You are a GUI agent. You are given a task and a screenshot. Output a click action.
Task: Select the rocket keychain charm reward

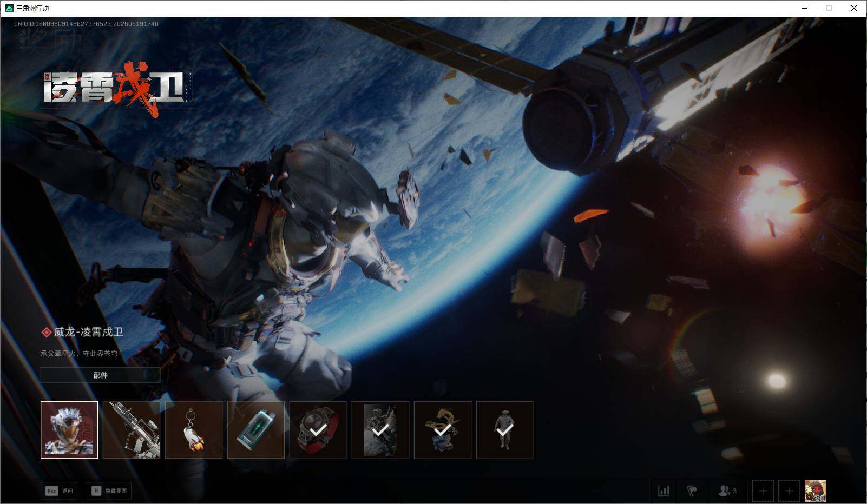tap(194, 430)
